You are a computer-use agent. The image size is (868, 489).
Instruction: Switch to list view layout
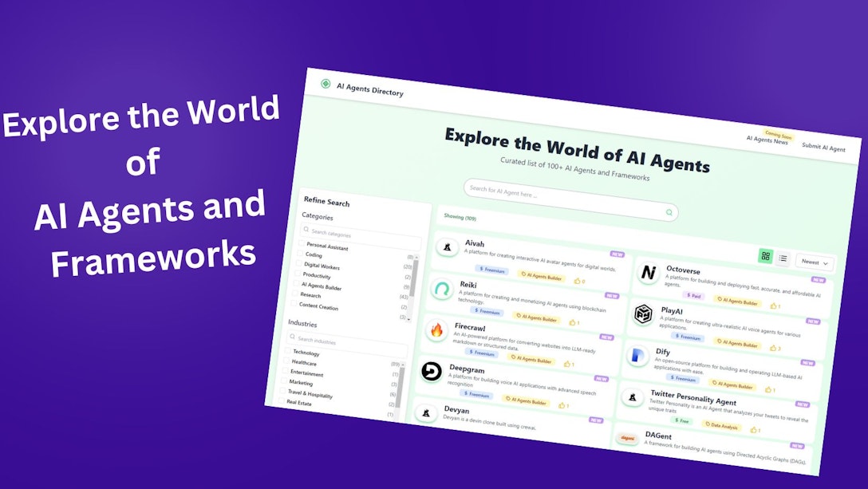tap(783, 258)
